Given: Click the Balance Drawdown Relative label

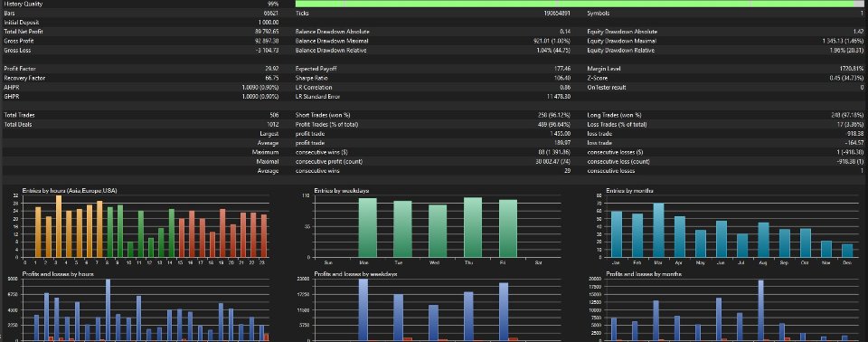Looking at the screenshot, I should pos(332,51).
